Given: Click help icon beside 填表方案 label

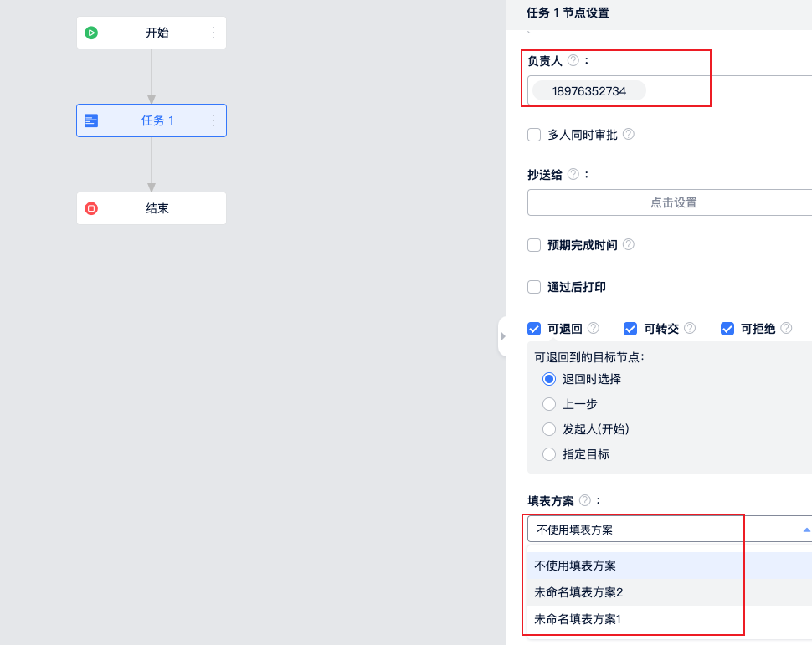Looking at the screenshot, I should tap(584, 500).
